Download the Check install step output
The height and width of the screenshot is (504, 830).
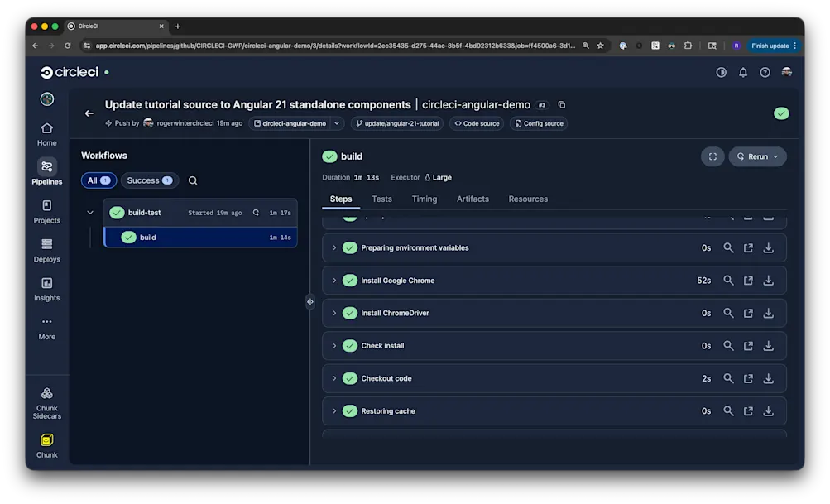point(768,346)
